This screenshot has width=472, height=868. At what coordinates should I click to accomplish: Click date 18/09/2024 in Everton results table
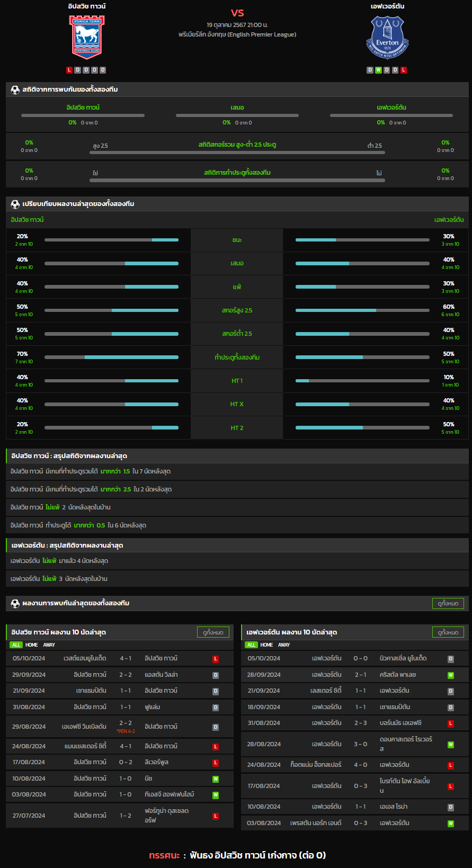point(264,708)
